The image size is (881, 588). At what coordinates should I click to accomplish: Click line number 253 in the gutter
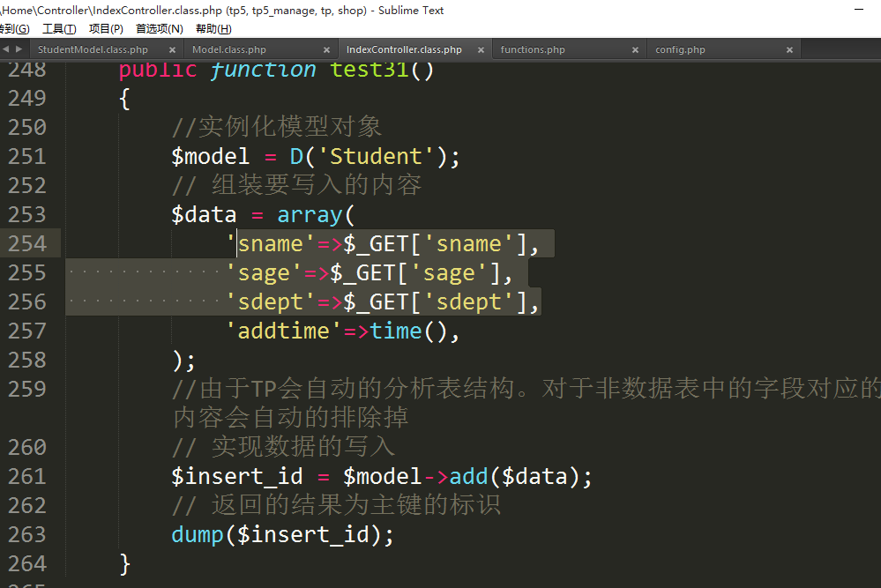tap(27, 215)
